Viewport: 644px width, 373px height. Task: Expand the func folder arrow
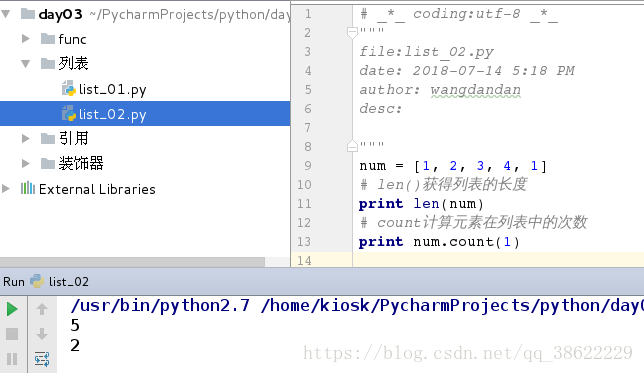[25, 39]
